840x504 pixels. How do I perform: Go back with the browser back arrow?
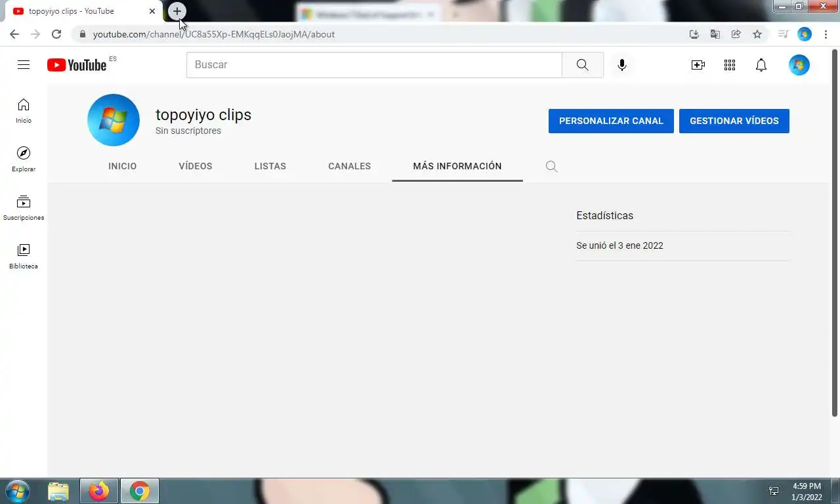tap(14, 34)
